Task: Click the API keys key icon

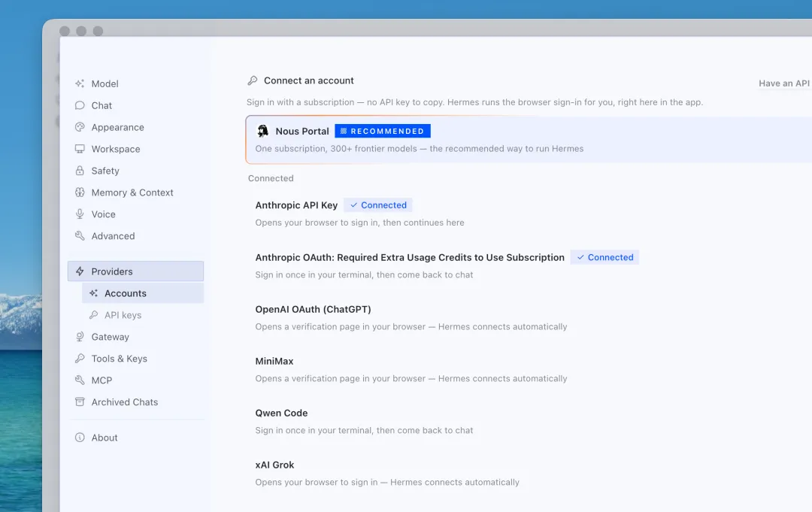Action: (x=94, y=315)
